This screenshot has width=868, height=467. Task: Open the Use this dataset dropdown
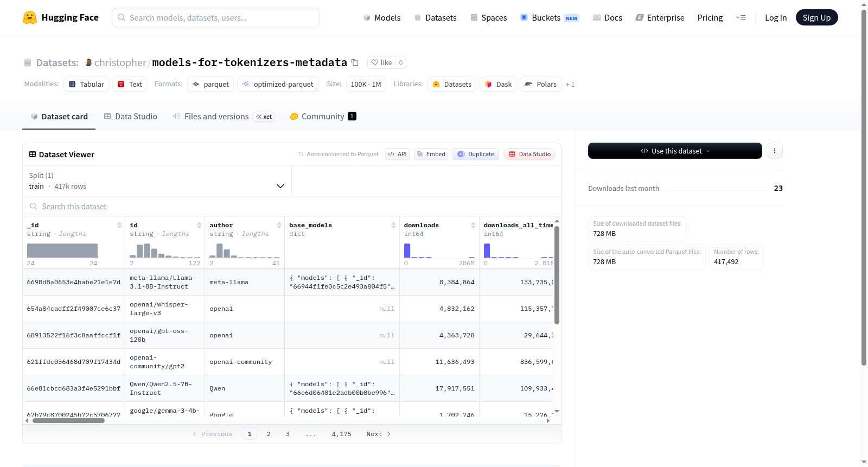tap(675, 151)
